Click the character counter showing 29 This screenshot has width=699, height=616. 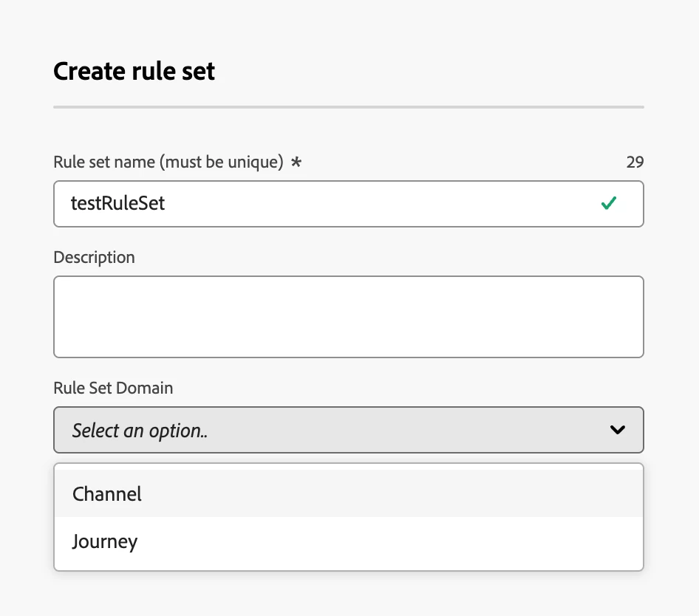[x=635, y=162]
